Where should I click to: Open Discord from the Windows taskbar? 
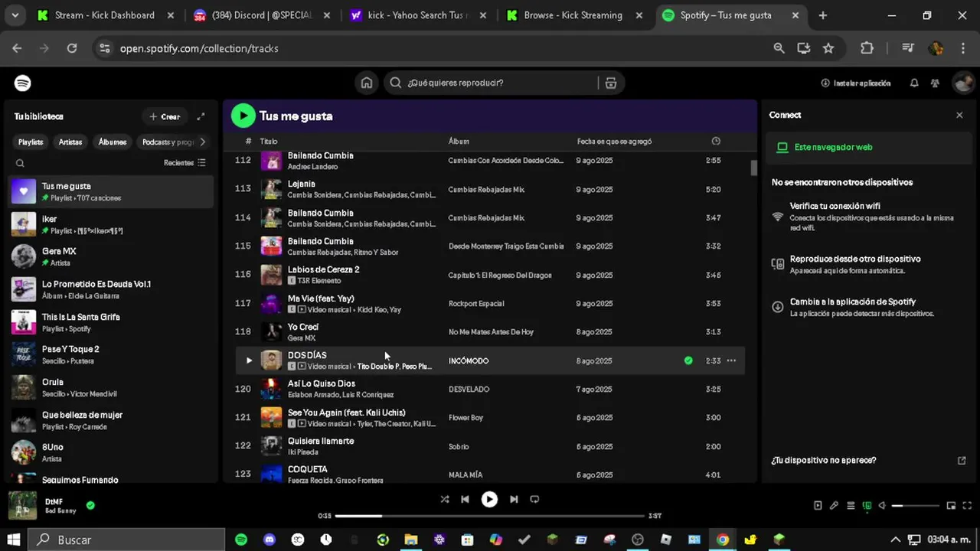point(269,540)
